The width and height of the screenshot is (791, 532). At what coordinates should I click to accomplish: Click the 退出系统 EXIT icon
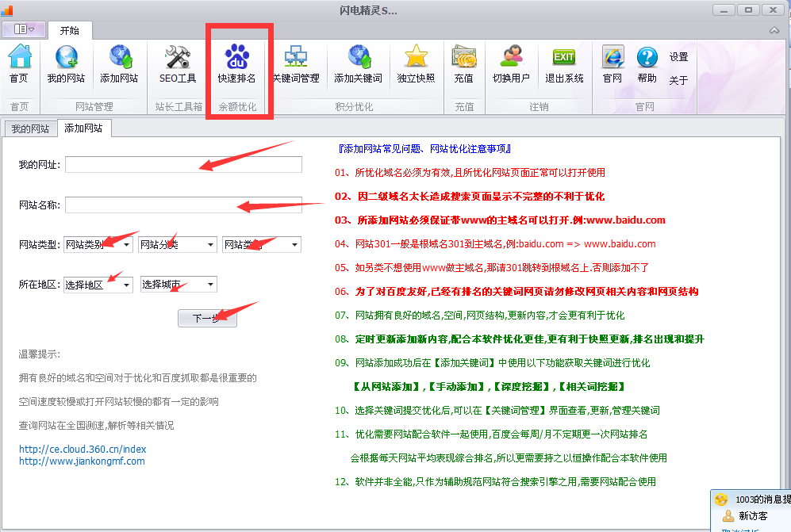click(x=564, y=63)
